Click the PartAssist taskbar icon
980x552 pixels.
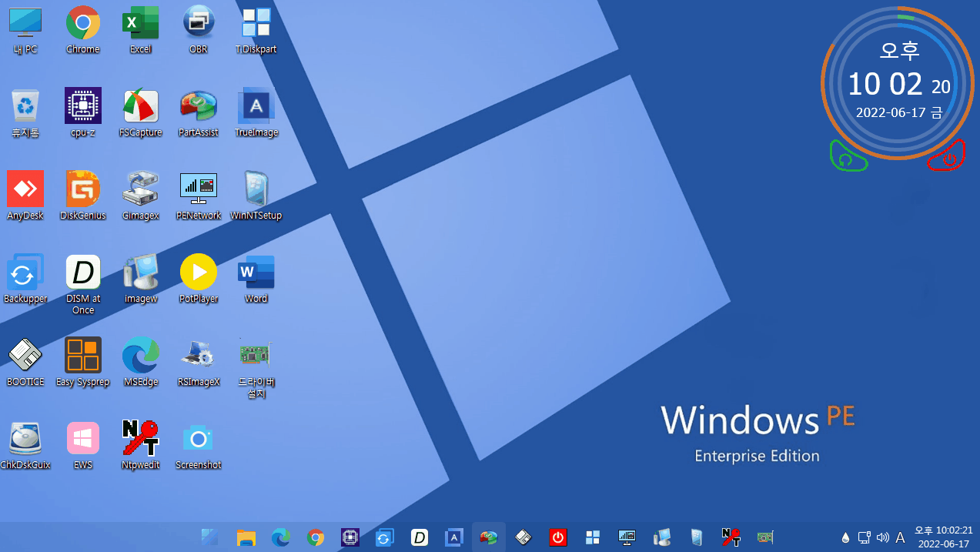pyautogui.click(x=489, y=537)
